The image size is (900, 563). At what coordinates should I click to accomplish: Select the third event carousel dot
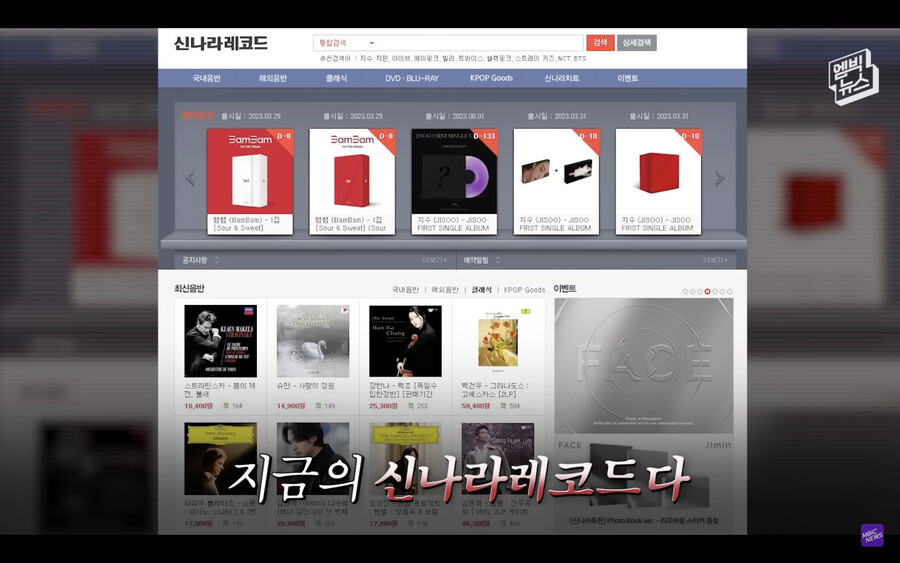(x=700, y=292)
